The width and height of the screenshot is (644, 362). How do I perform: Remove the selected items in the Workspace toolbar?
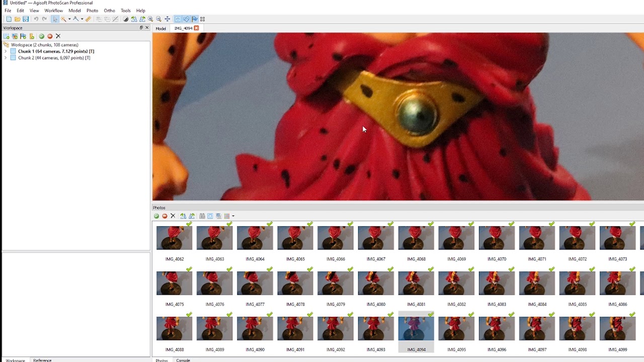click(x=58, y=36)
